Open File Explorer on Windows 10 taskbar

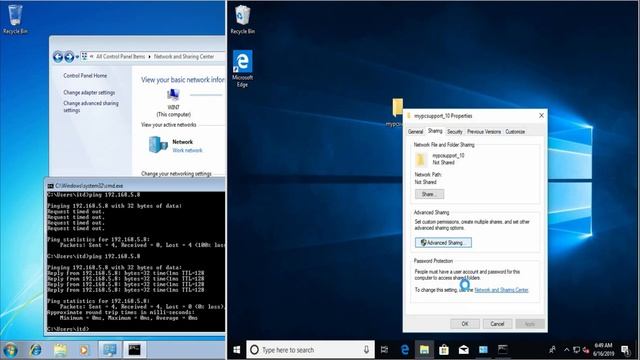coord(424,350)
